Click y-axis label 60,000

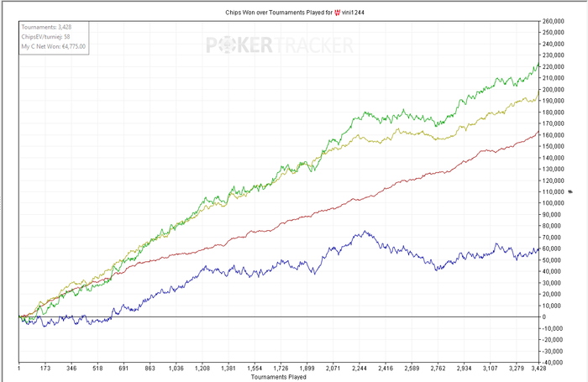tap(552, 249)
